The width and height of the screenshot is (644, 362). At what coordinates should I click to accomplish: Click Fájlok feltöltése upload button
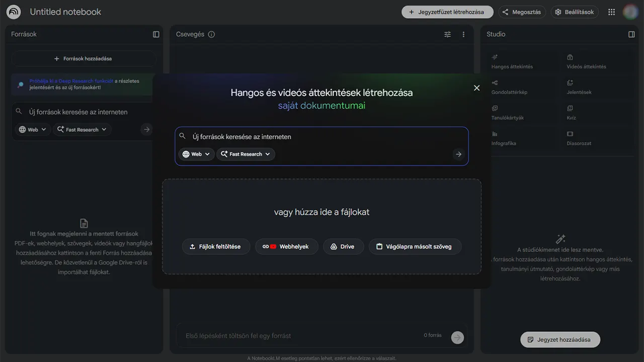pos(215,247)
